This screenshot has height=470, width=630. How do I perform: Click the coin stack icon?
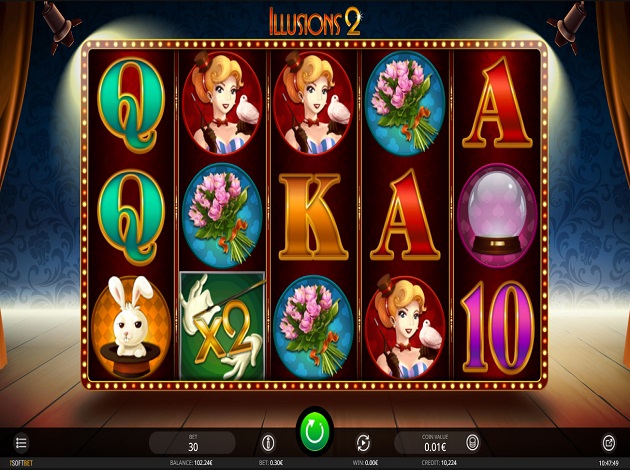click(x=472, y=442)
